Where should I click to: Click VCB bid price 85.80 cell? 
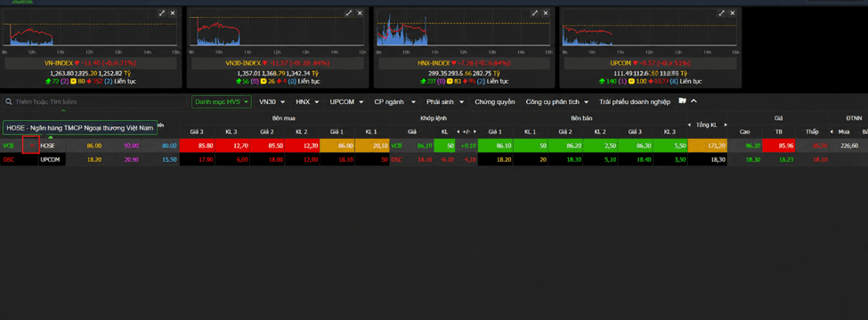pyautogui.click(x=197, y=146)
